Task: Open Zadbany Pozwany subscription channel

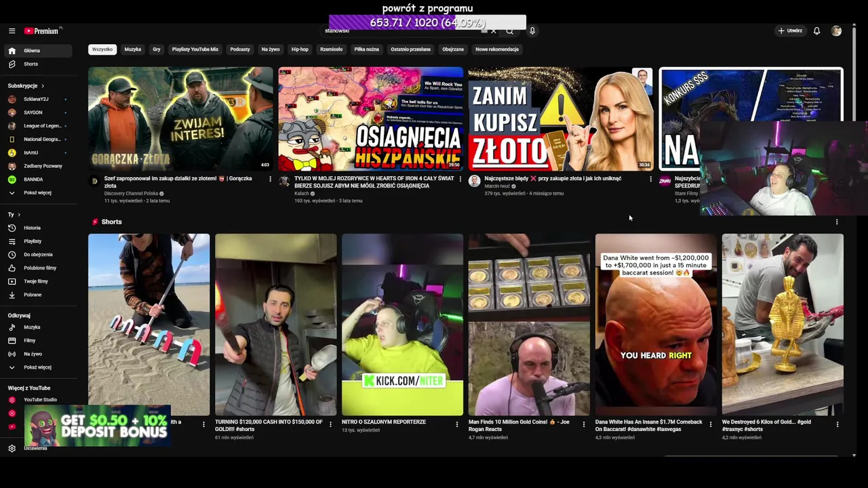Action: tap(37, 166)
